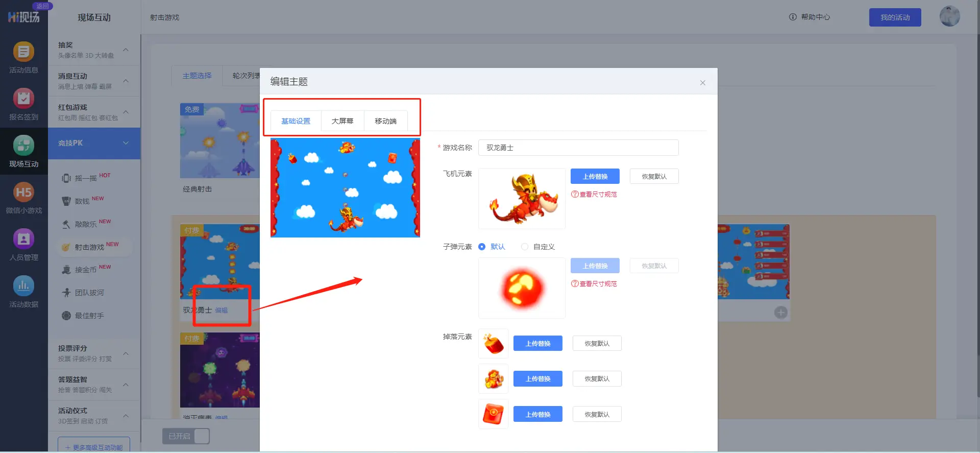The image size is (980, 453).
Task: Open the 人员管理 sidebar icon
Action: coord(23,239)
